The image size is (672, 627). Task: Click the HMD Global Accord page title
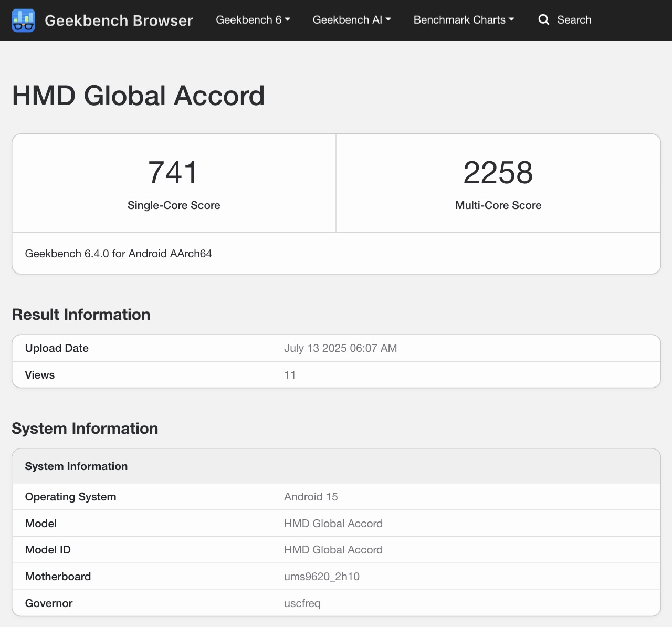coord(138,96)
